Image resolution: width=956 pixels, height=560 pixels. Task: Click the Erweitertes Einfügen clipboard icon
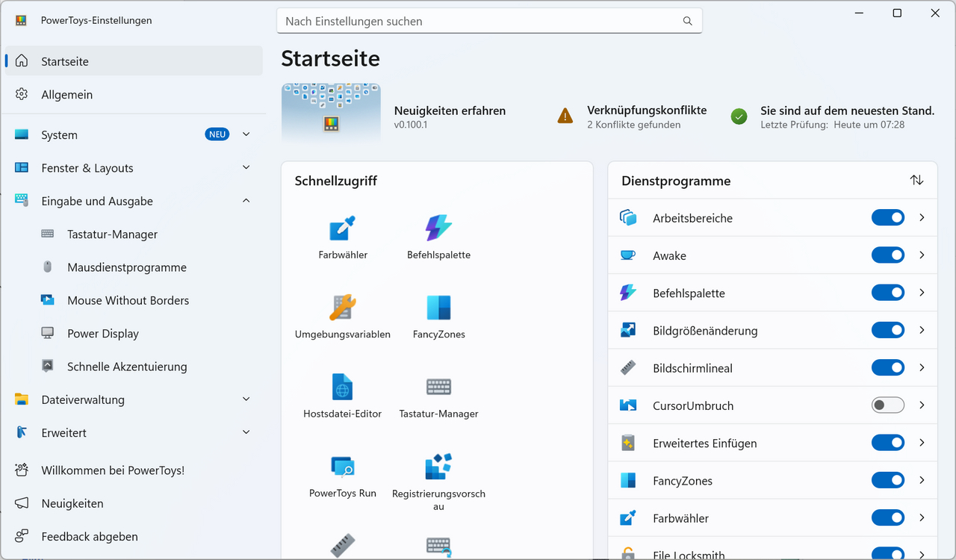[628, 443]
